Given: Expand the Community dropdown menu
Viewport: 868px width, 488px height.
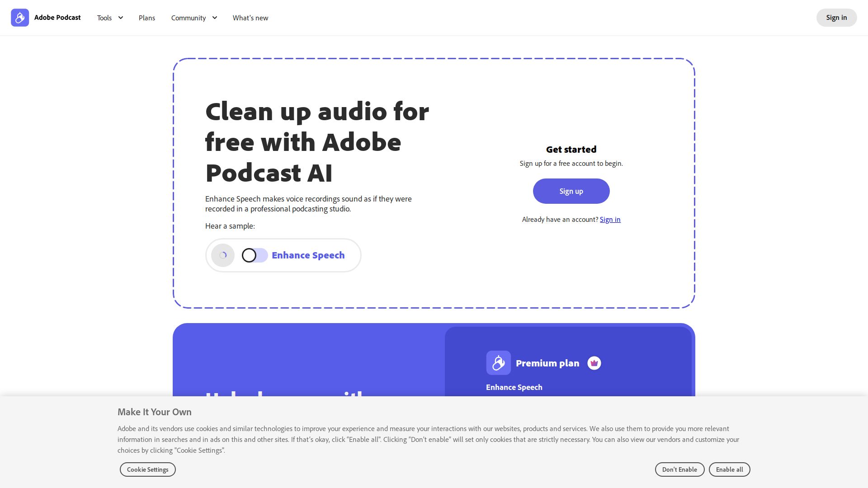Looking at the screenshot, I should click(x=188, y=18).
